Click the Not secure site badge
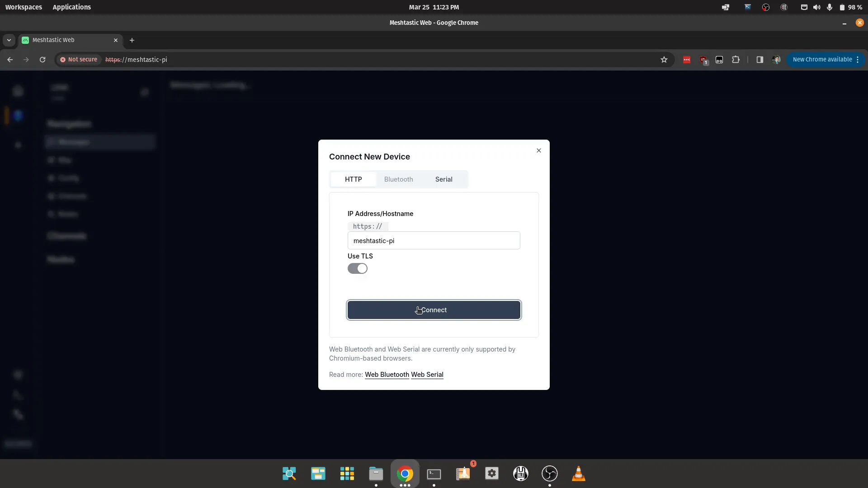Viewport: 868px width, 488px height. coord(79,60)
